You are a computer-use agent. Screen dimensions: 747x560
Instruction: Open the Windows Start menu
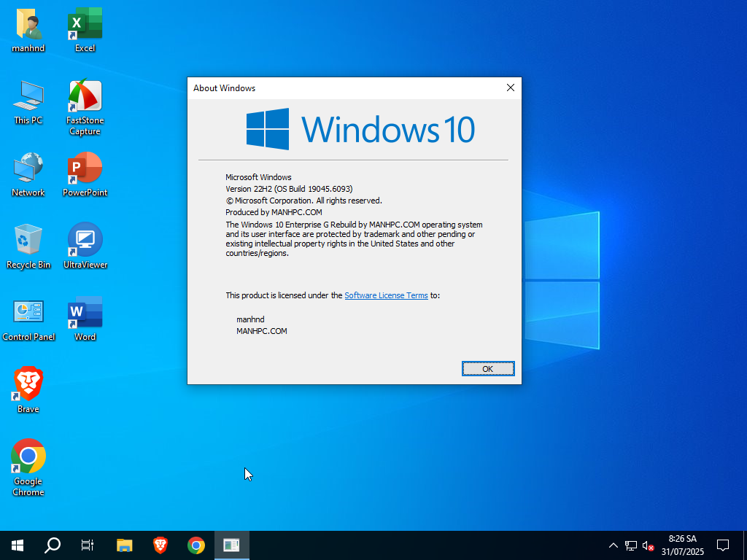pyautogui.click(x=18, y=545)
